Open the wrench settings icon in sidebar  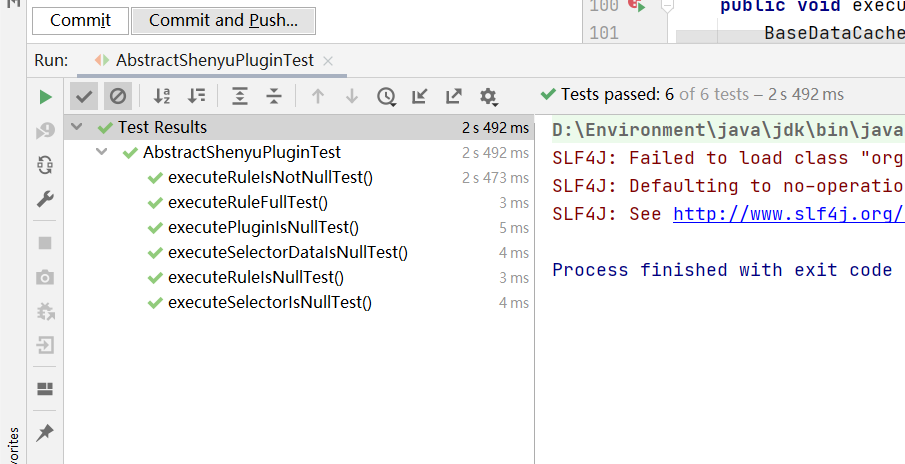(x=45, y=199)
